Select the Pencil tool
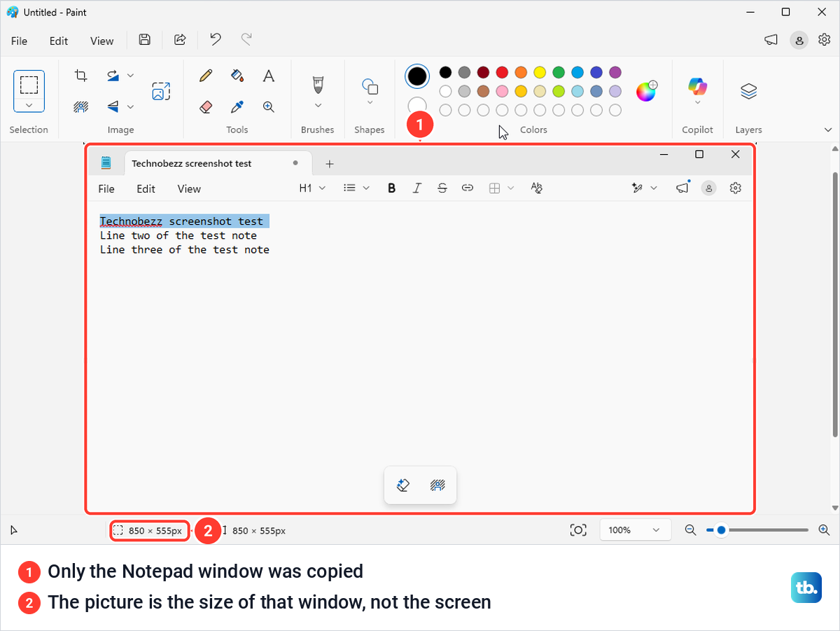This screenshot has height=631, width=840. (x=206, y=76)
